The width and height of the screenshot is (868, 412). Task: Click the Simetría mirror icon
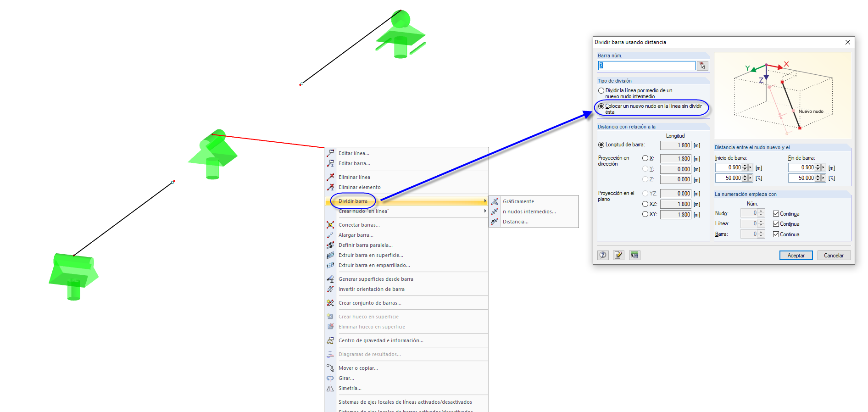click(x=330, y=388)
